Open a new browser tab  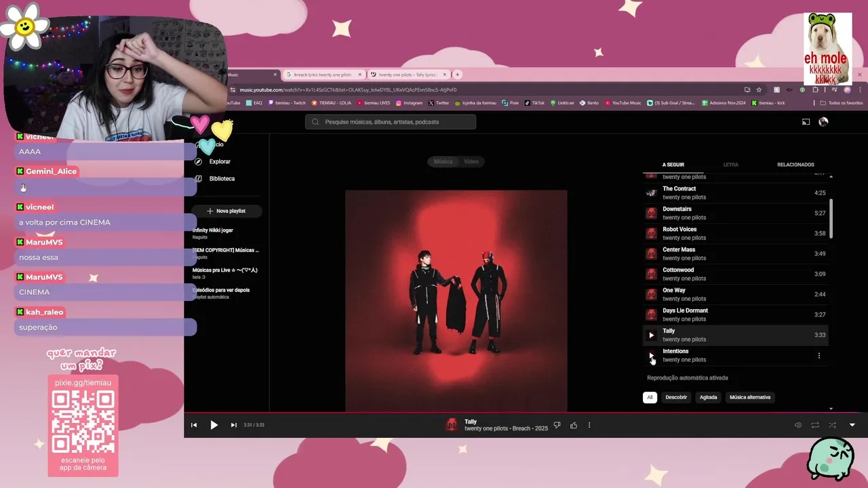click(x=458, y=75)
